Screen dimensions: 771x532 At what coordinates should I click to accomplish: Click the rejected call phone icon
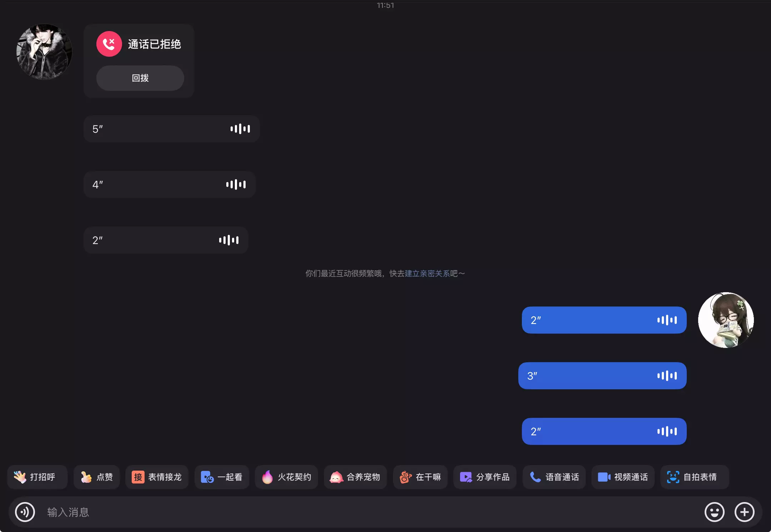coord(109,44)
